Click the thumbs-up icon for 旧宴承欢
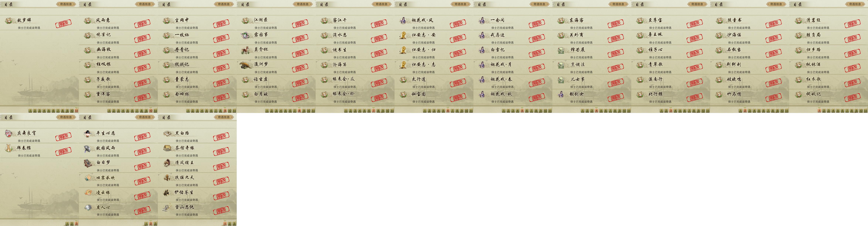 pos(88,177)
